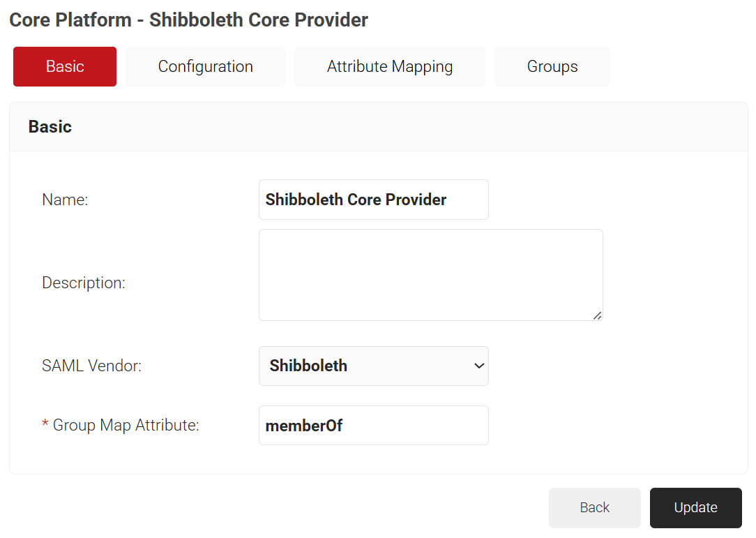Click the memberOf value text

[304, 425]
